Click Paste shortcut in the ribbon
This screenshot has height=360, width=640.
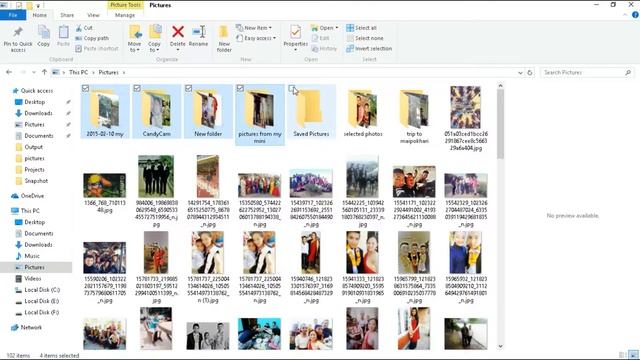click(97, 48)
